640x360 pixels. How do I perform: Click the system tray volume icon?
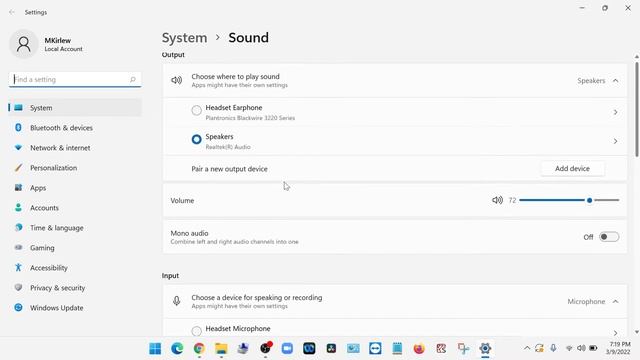click(581, 348)
